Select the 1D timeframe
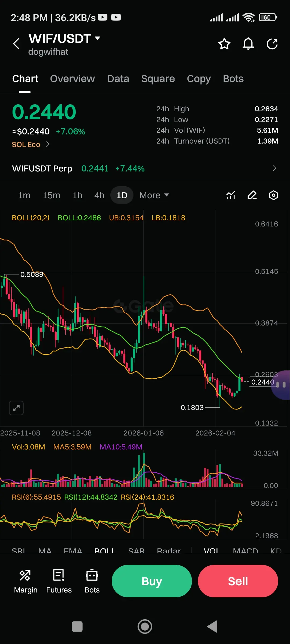290x644 pixels. [x=122, y=195]
